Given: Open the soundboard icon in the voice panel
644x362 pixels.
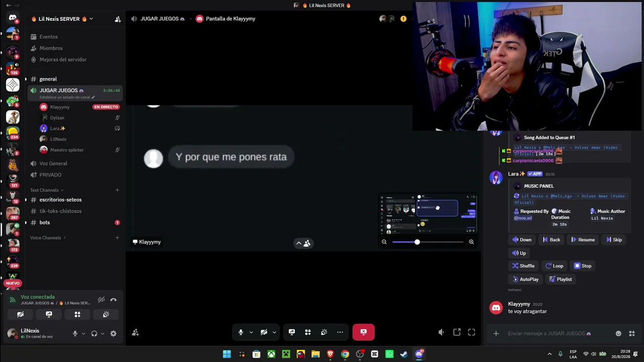Looking at the screenshot, I should (106, 314).
